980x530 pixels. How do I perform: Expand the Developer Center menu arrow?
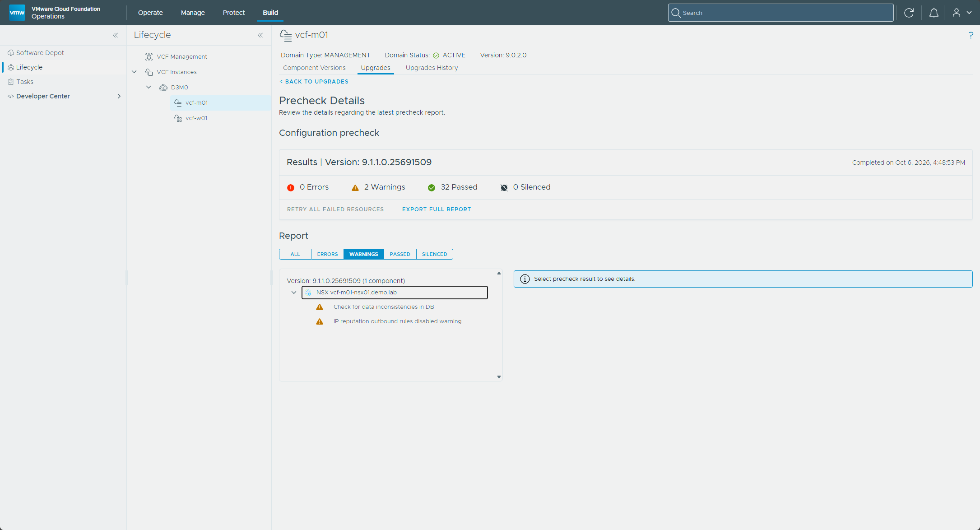click(x=119, y=96)
